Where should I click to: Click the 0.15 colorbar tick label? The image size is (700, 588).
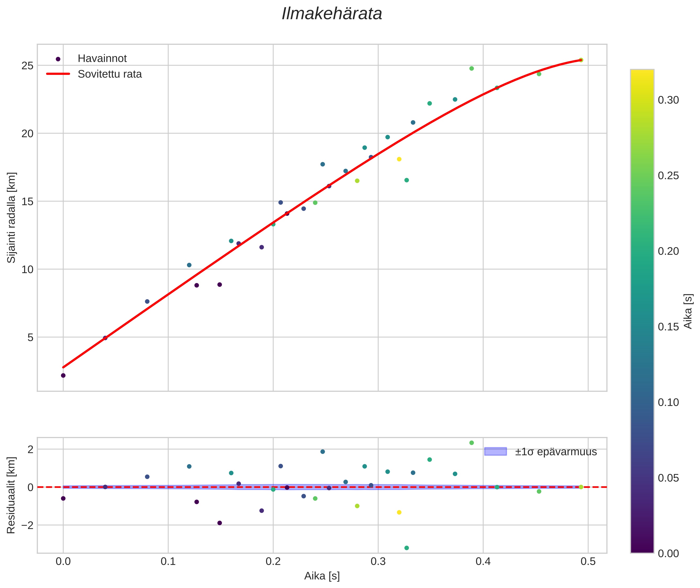pos(668,327)
